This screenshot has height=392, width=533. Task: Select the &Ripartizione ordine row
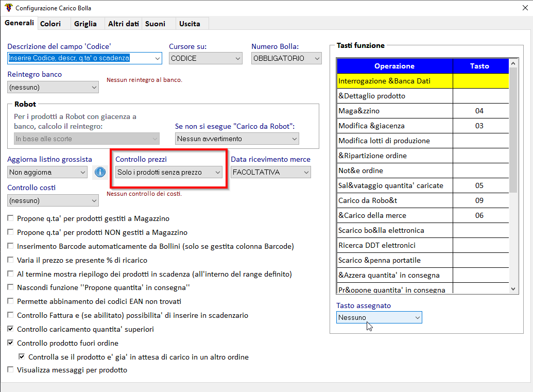423,156
